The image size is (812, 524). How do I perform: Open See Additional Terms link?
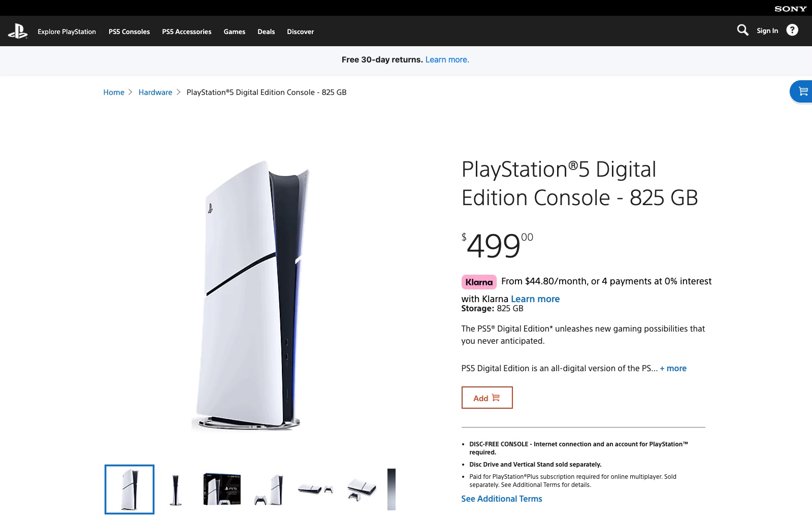pyautogui.click(x=501, y=499)
